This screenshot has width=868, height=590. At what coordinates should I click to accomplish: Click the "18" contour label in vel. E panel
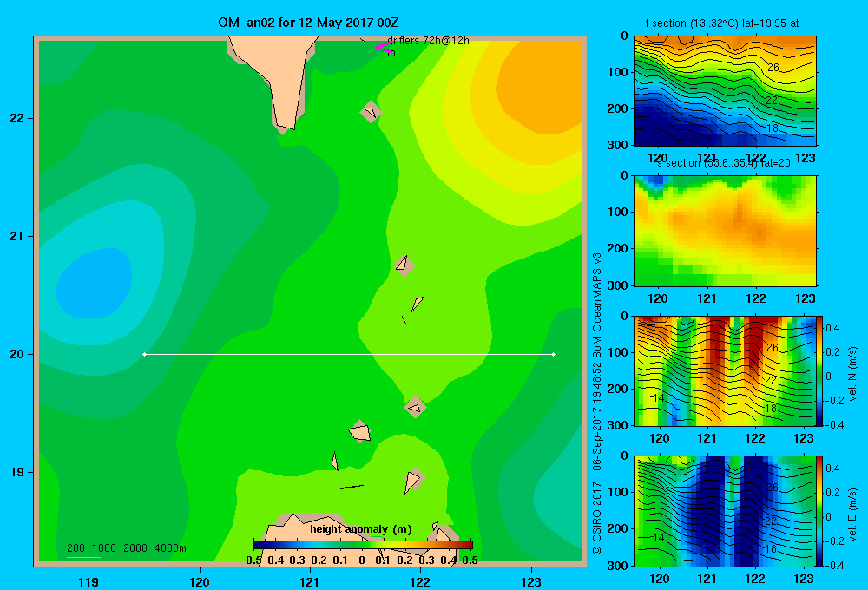(x=771, y=548)
